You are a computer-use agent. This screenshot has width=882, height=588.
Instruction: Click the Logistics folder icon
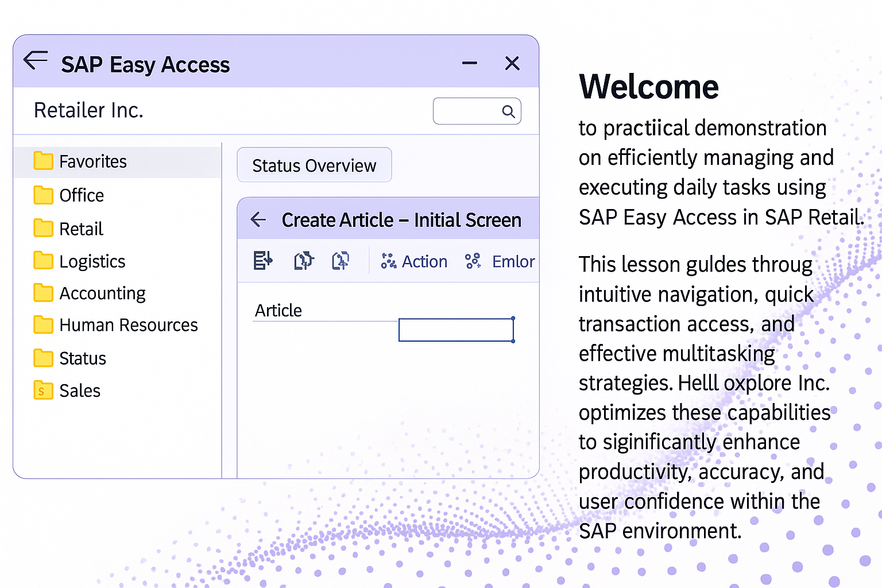tap(43, 260)
